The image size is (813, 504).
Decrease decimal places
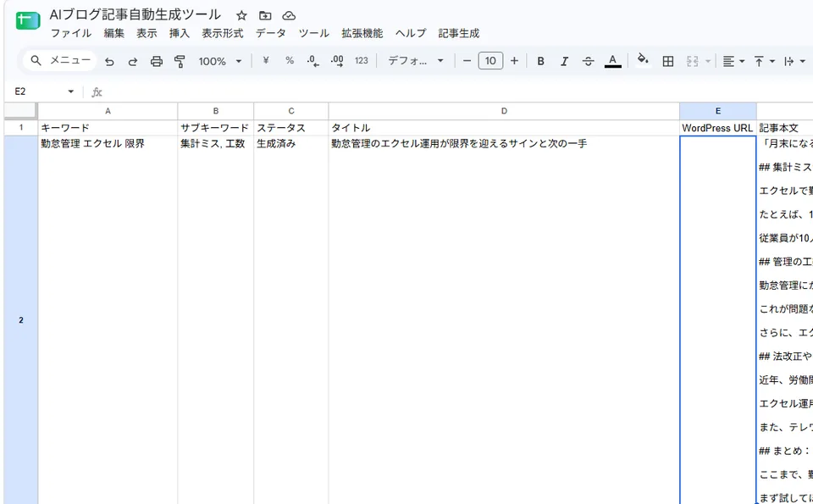pyautogui.click(x=312, y=61)
